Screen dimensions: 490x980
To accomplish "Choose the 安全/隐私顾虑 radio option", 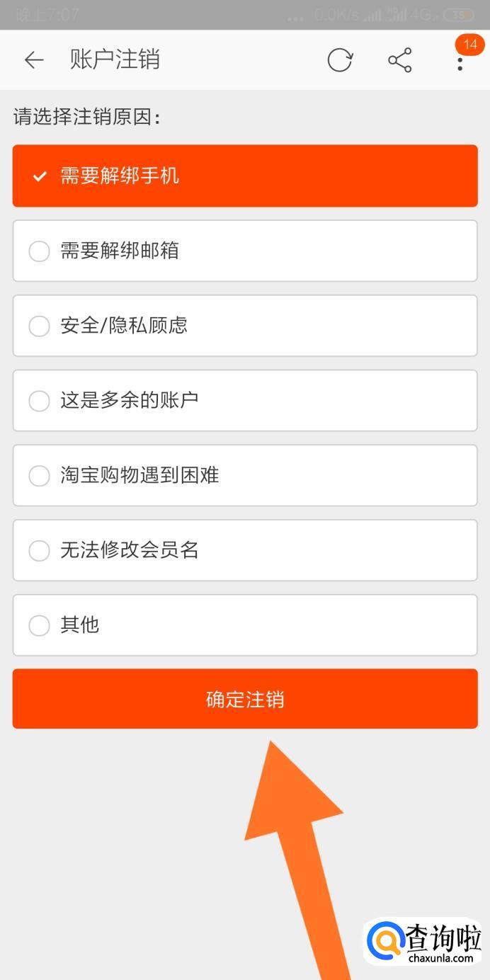I will coord(39,326).
